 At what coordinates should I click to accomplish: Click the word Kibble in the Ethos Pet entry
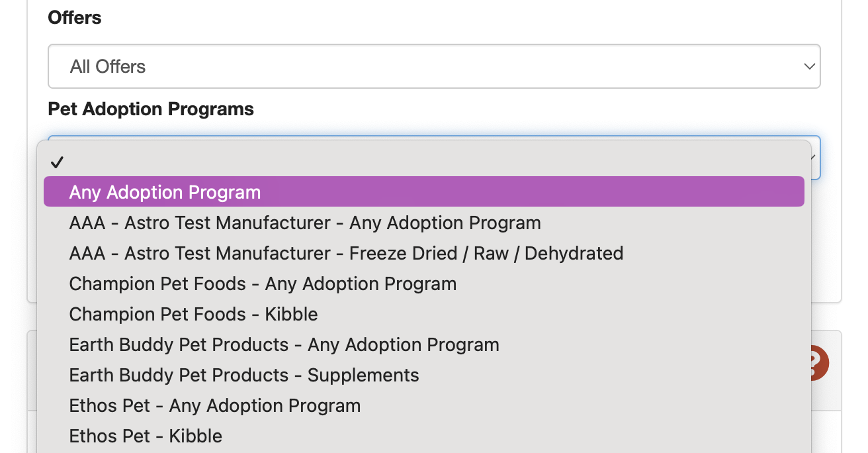pyautogui.click(x=195, y=436)
